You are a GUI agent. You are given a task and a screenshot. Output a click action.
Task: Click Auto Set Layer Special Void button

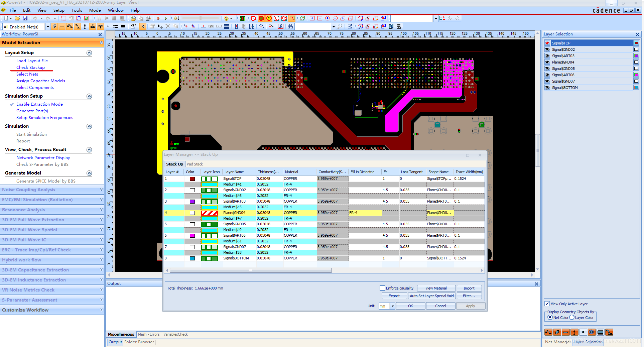click(x=431, y=296)
